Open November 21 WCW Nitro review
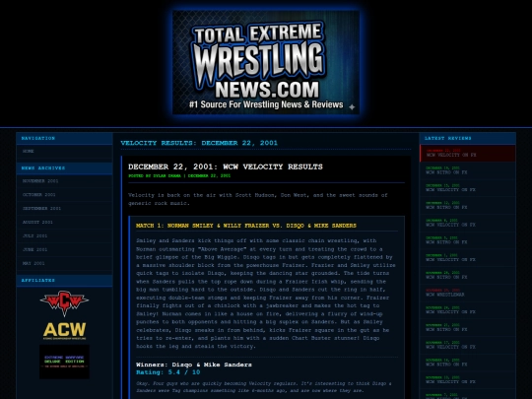Screen dimensions: 532x399 click(x=468, y=328)
